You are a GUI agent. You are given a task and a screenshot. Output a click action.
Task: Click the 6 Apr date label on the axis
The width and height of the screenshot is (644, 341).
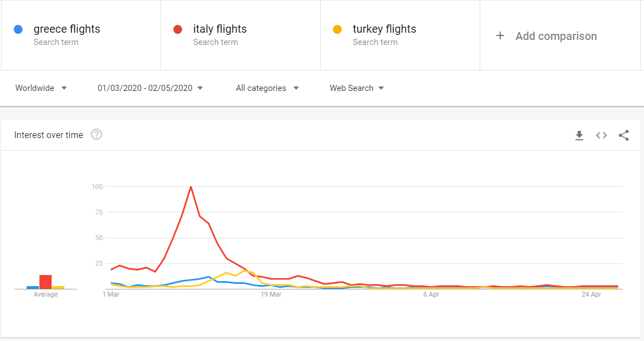pyautogui.click(x=431, y=294)
